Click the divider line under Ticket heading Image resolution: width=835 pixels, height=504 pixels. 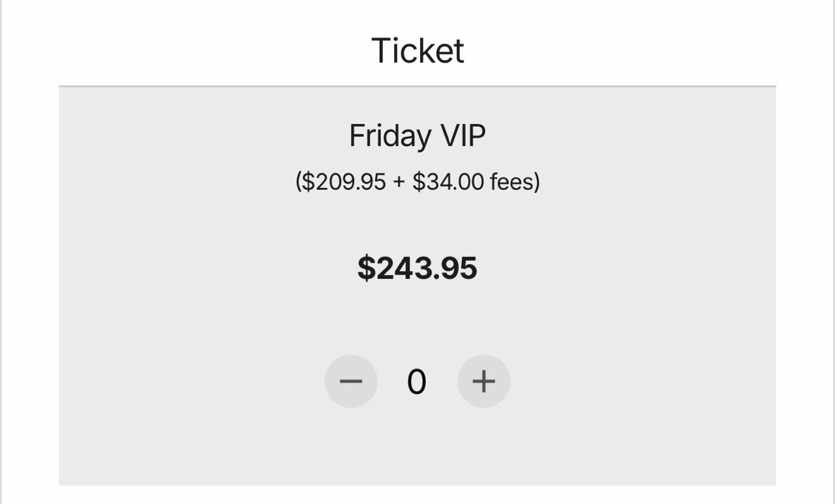pyautogui.click(x=417, y=86)
